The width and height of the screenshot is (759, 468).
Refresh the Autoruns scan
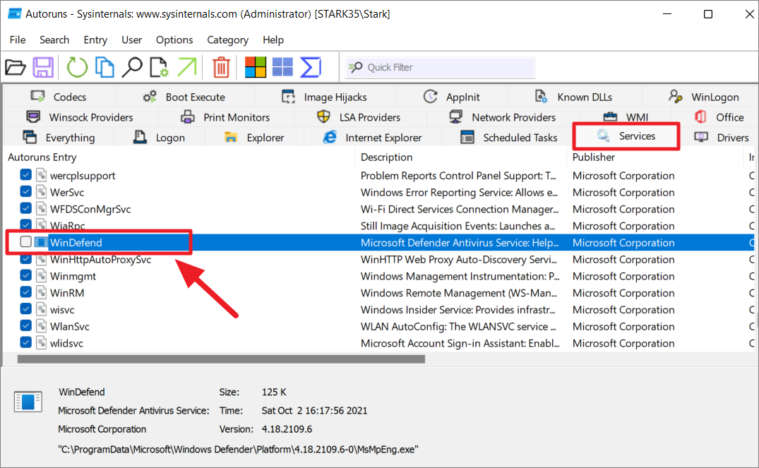point(77,67)
